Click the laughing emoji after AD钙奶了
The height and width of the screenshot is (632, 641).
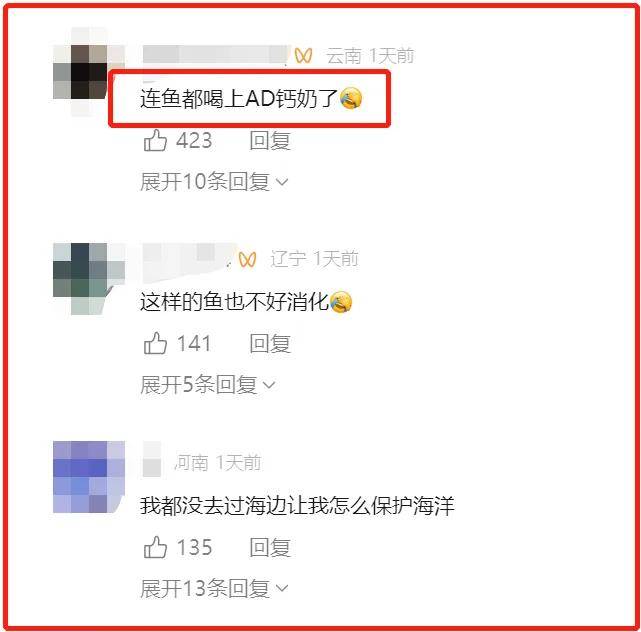351,98
